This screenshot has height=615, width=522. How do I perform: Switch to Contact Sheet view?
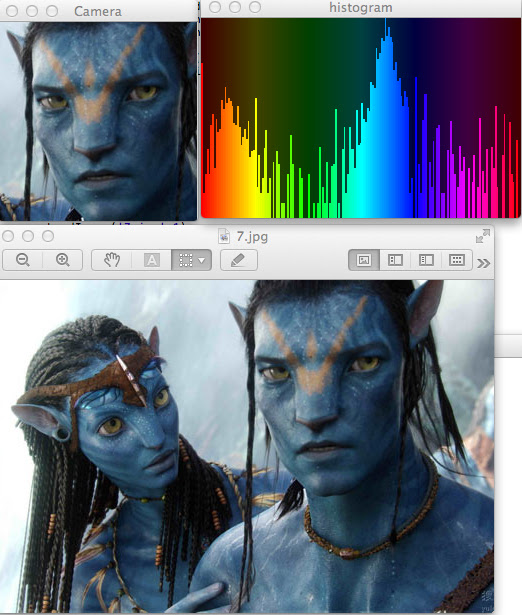tap(457, 260)
